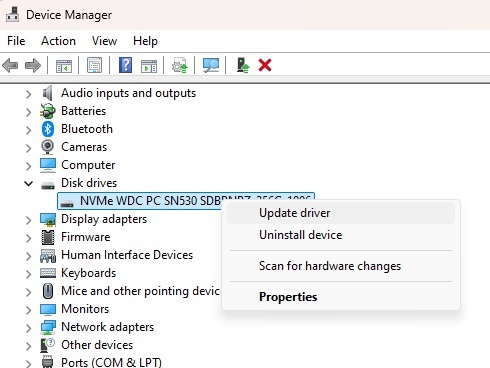Select the Bluetooth category label
The width and height of the screenshot is (490, 368).
(87, 129)
